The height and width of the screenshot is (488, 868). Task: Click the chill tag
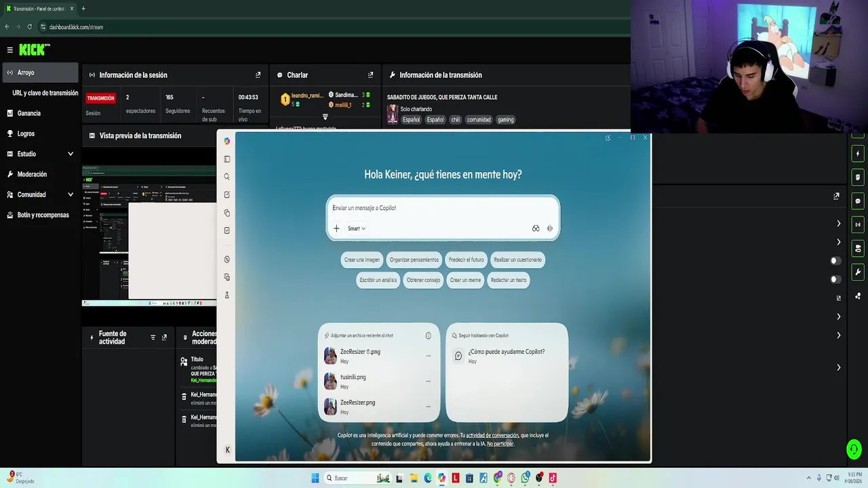(455, 120)
